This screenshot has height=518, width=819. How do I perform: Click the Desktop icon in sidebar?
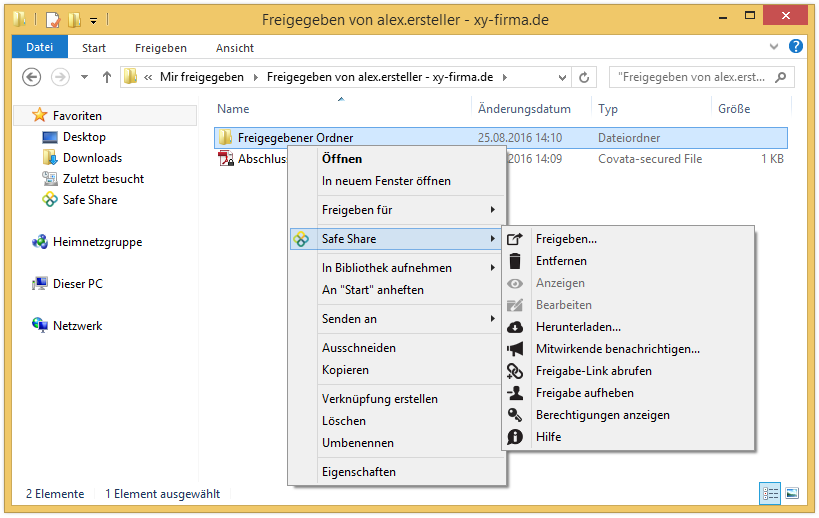tap(50, 137)
